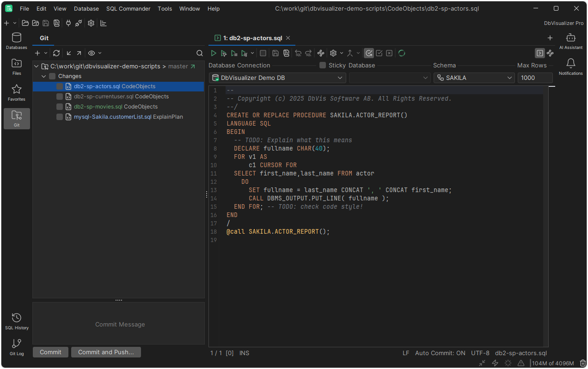Check the mysql-Sakila.customerList.sql checkbox
Screen dimensions: 588x369
[60, 117]
